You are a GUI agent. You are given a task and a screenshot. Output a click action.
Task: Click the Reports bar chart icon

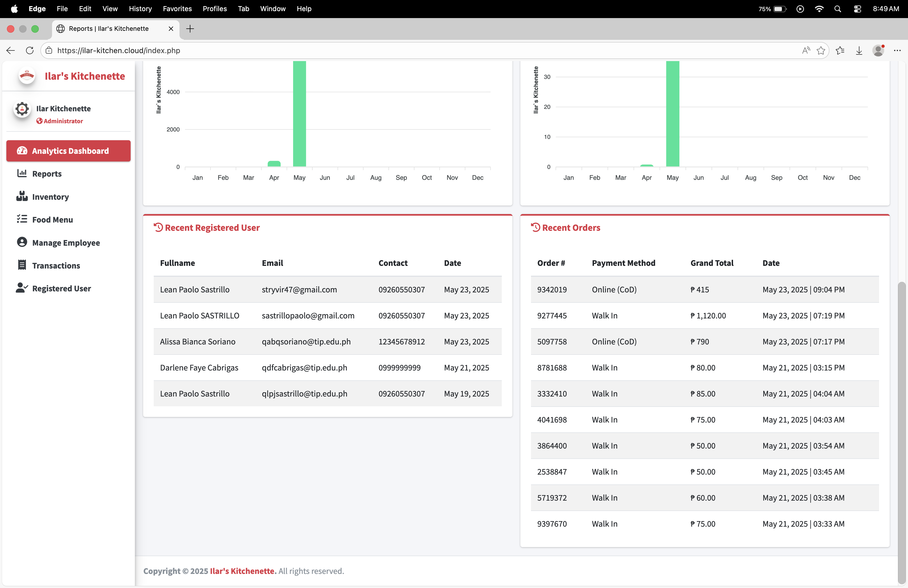[22, 174]
